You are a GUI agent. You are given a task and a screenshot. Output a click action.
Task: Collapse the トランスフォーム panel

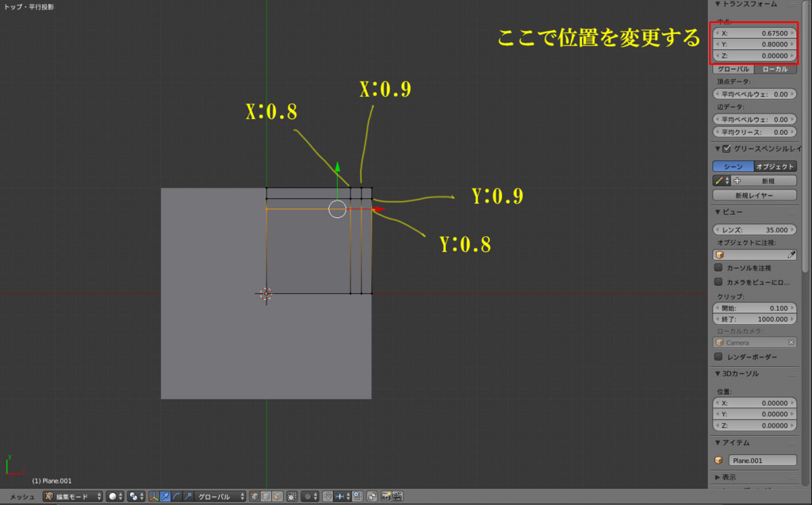tap(718, 4)
